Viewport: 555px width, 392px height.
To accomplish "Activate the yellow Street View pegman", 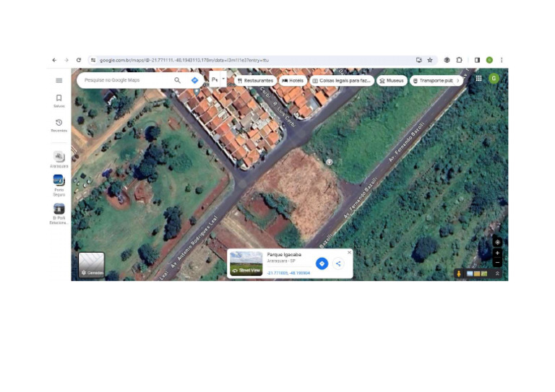I will (x=459, y=274).
